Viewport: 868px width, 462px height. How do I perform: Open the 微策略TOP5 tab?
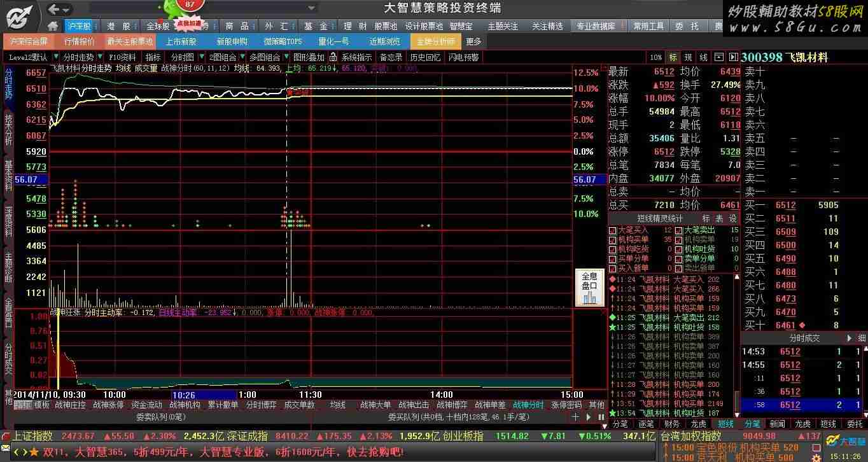coord(283,41)
